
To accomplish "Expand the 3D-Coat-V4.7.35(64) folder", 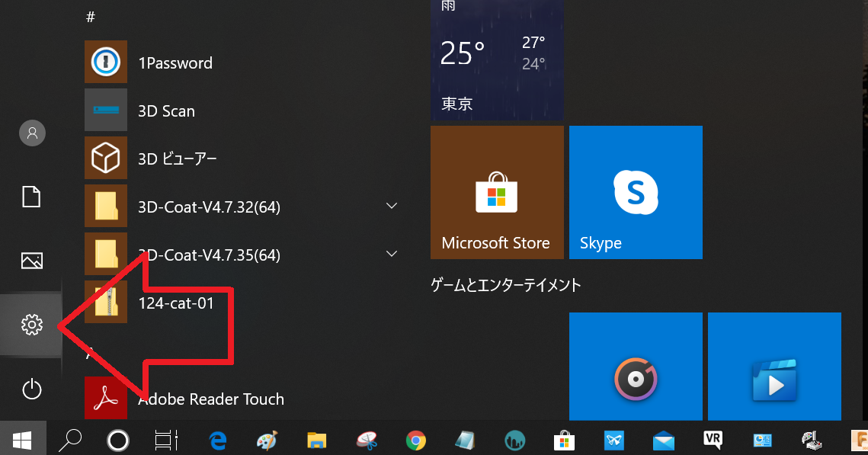I will [x=392, y=254].
